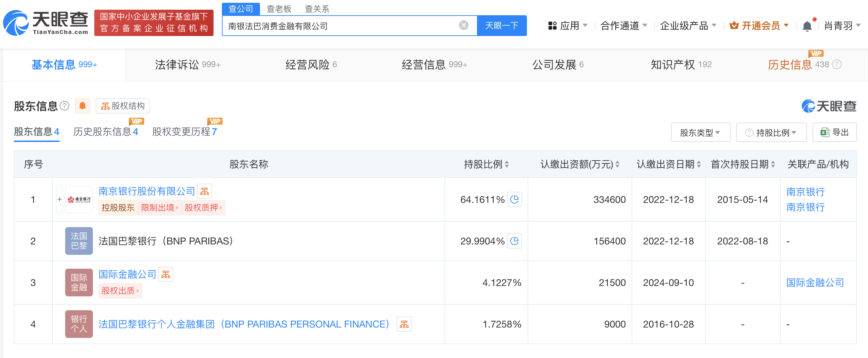Viewport: 868px width, 358px height.
Task: Click the TianYanCha logo
Action: coord(46,23)
